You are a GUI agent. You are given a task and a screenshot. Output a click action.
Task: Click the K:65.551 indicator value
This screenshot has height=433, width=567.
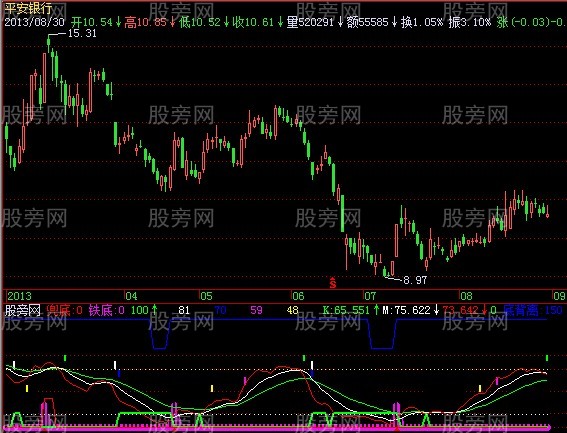(x=346, y=310)
